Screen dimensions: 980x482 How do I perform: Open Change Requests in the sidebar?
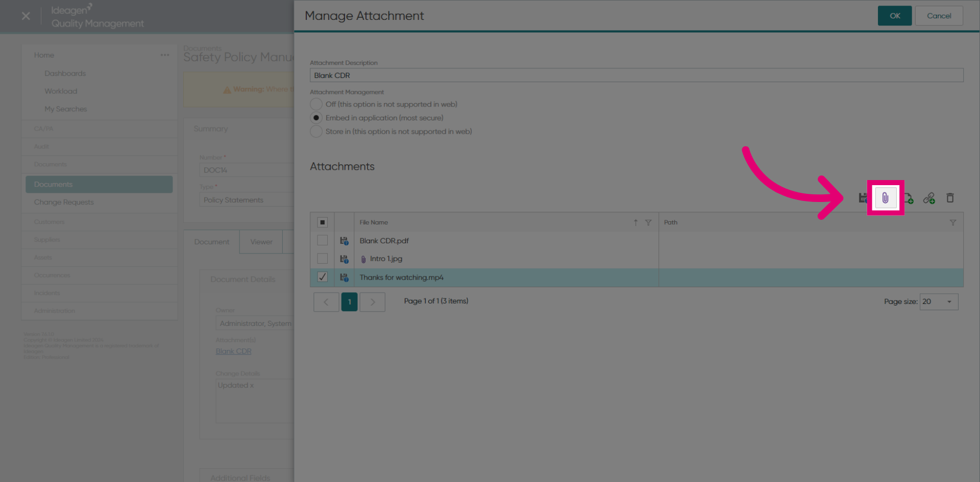tap(64, 202)
